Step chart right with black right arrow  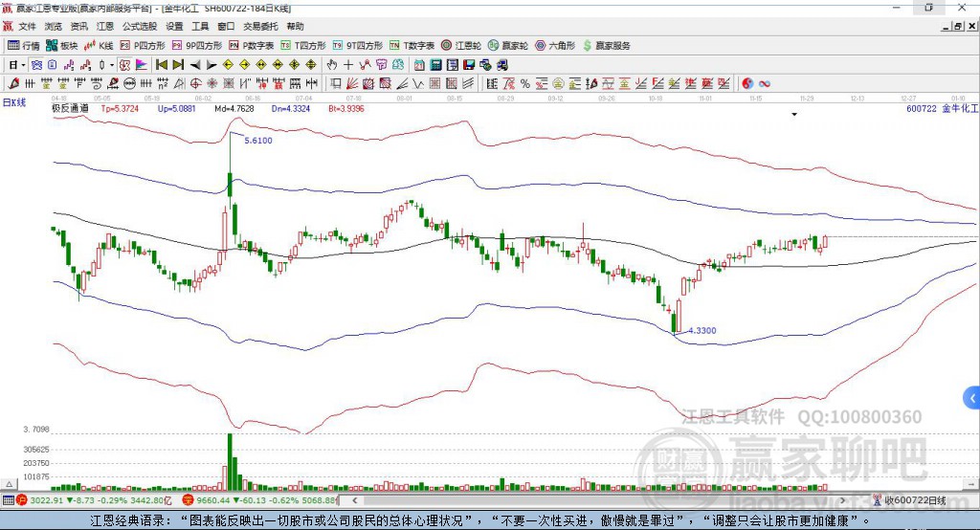pos(212,65)
